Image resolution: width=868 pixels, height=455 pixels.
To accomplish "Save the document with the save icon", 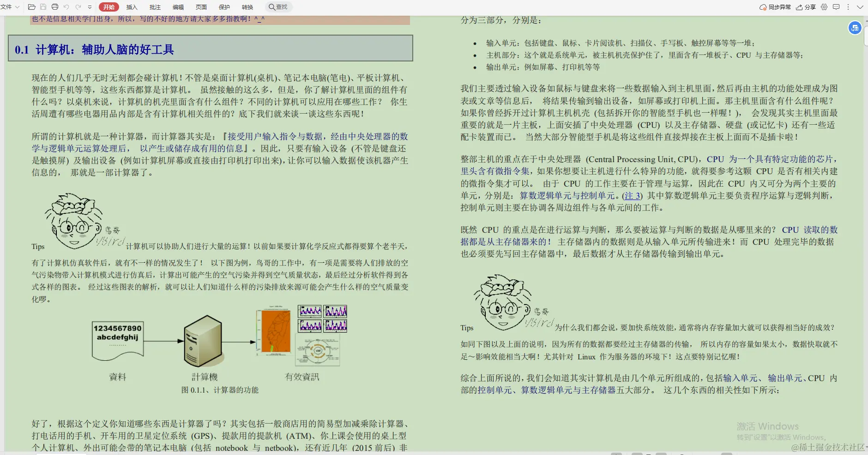I will coord(43,6).
